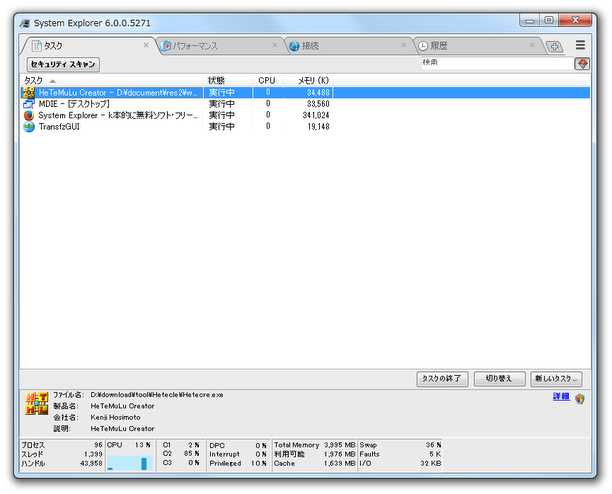Sort by the CPU column header
Screen dimensions: 612x494
point(268,80)
